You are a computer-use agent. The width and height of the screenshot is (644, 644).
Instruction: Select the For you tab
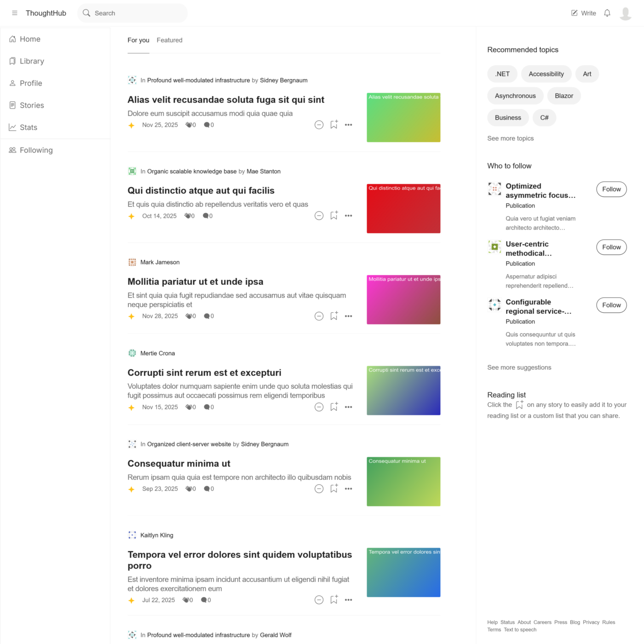[138, 40]
